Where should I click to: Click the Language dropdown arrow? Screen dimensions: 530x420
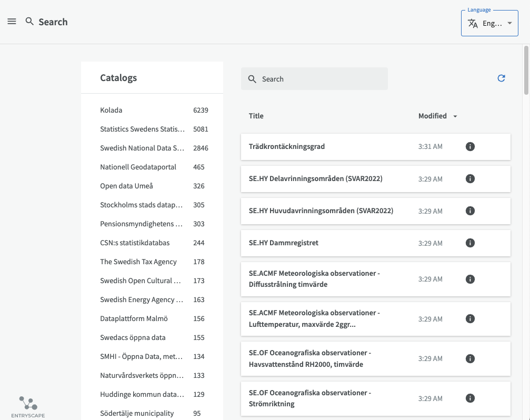point(509,23)
